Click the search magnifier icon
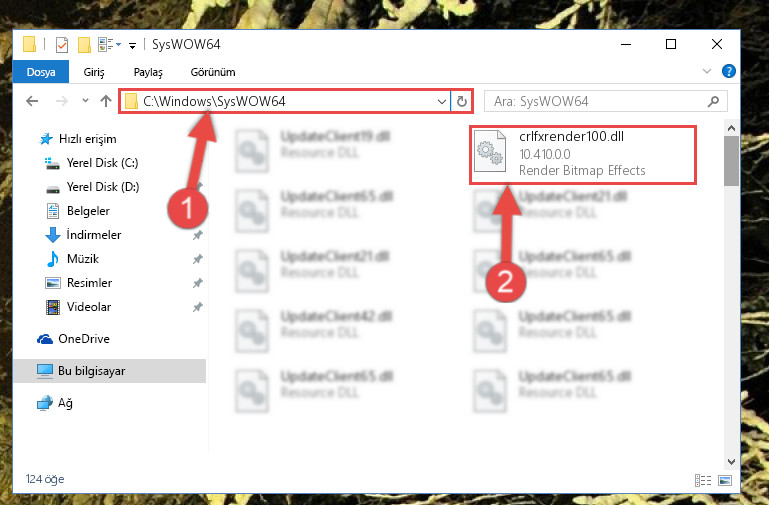Image resolution: width=769 pixels, height=505 pixels. coord(714,101)
